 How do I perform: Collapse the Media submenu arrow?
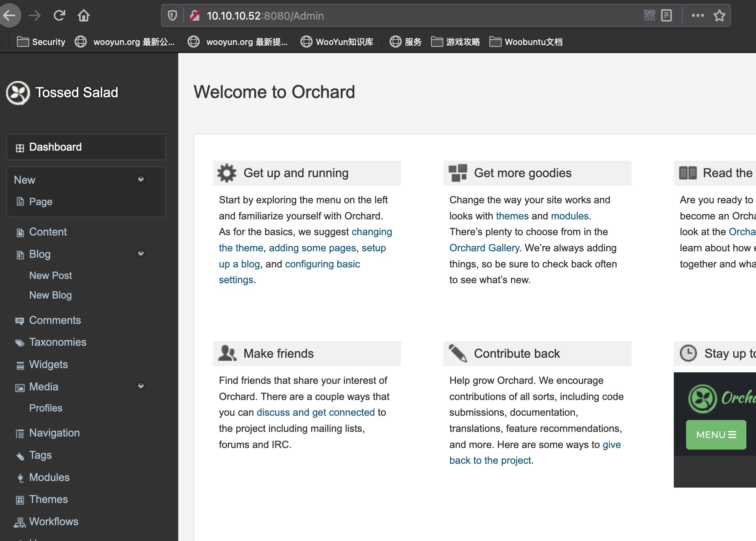point(141,386)
